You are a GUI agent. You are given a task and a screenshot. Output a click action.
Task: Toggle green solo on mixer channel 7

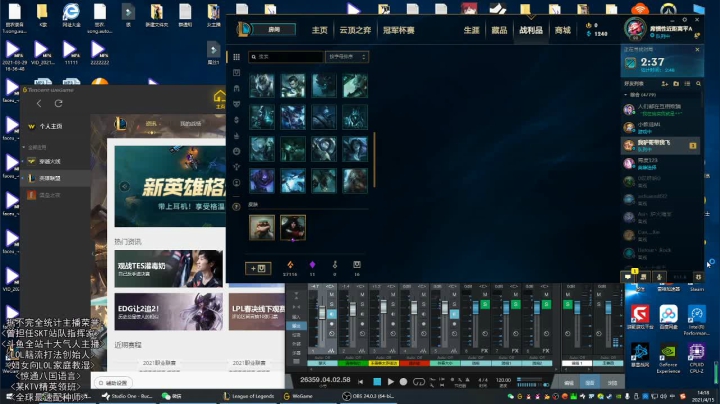[516, 304]
